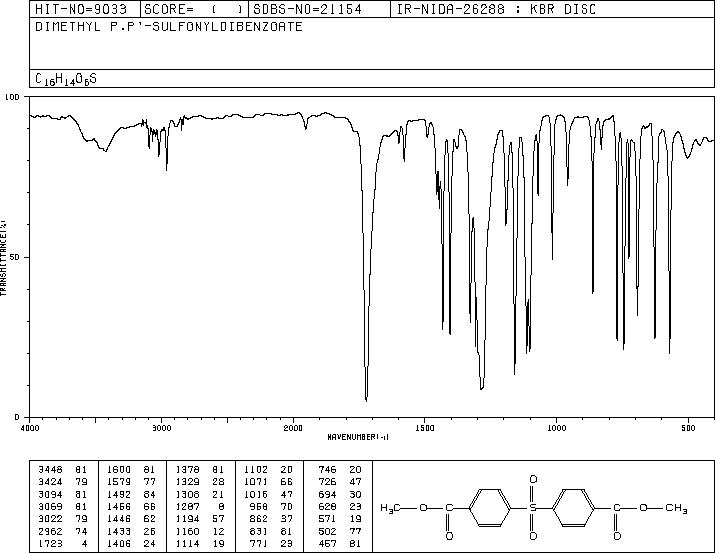This screenshot has height=553, width=715.
Task: Select the 1723 peak table entry
Action: coord(62,543)
